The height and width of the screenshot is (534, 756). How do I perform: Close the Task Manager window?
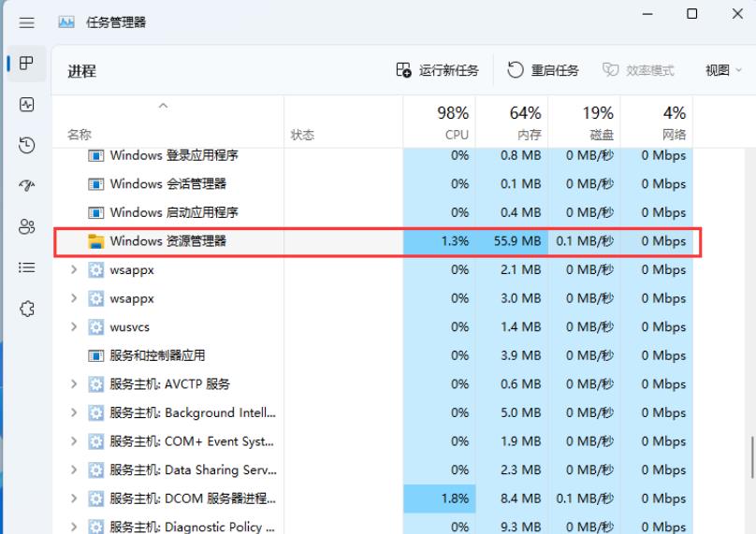pyautogui.click(x=737, y=14)
